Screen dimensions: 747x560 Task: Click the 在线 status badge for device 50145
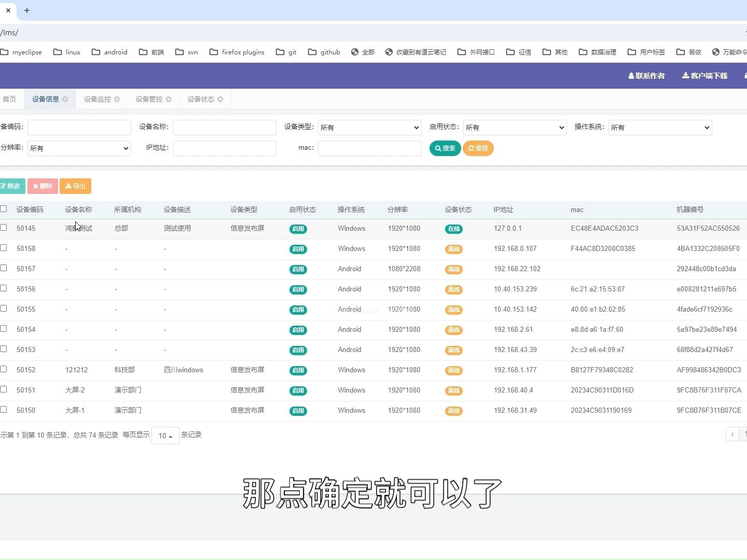[453, 229]
